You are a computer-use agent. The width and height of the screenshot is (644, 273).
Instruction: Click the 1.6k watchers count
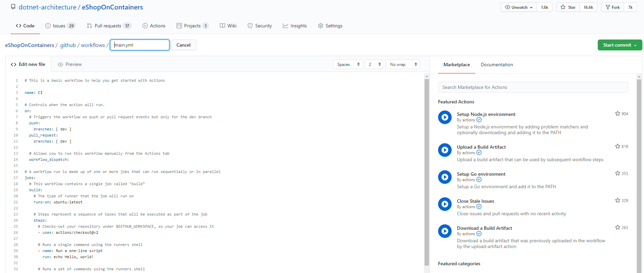545,7
